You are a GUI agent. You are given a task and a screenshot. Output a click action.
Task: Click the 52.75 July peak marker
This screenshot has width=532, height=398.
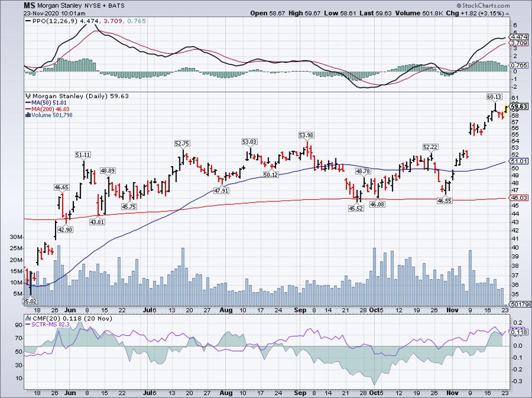pyautogui.click(x=182, y=144)
